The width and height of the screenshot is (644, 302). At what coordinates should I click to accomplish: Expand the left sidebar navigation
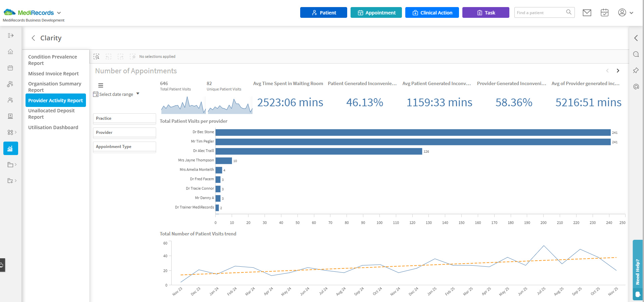tap(10, 36)
